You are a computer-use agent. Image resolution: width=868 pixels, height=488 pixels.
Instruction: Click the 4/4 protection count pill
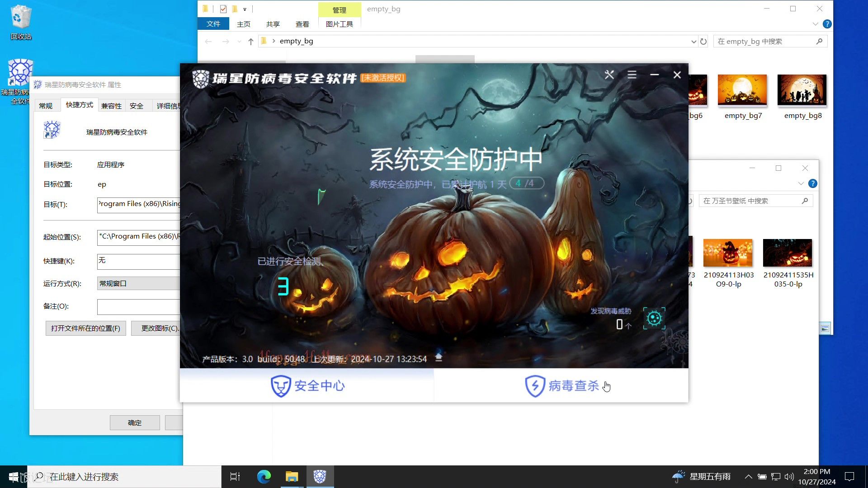526,183
